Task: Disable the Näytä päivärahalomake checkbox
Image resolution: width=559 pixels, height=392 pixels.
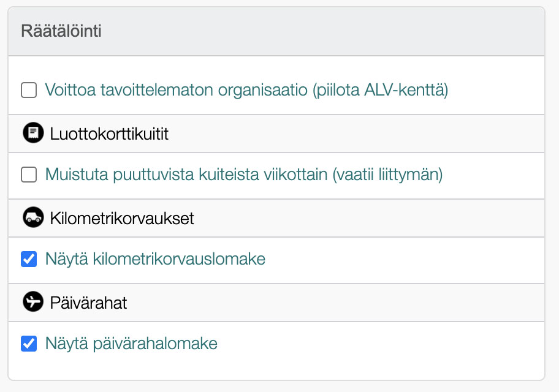Action: coord(29,344)
